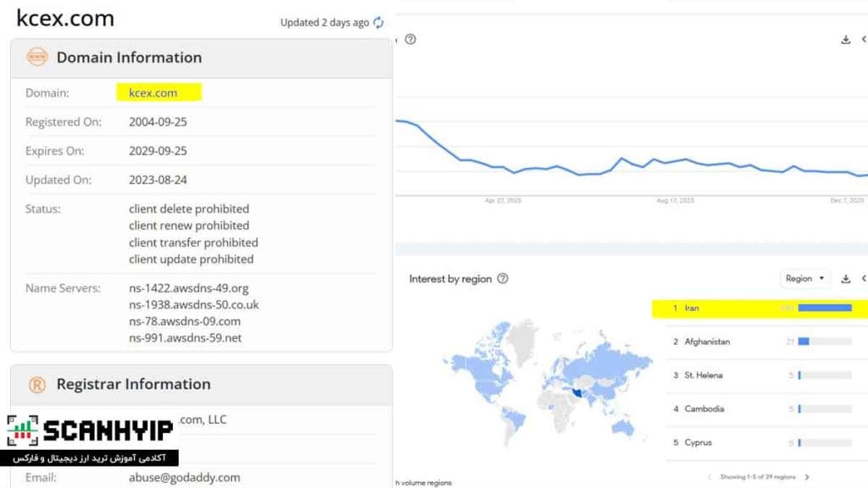Click name server ns-991.awsdns-59.net
The height and width of the screenshot is (488, 868).
(x=185, y=338)
